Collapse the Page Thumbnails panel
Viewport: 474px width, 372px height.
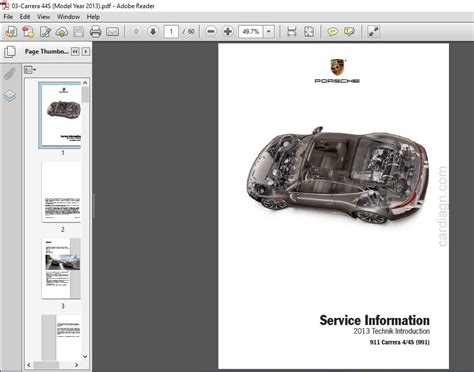(x=75, y=52)
